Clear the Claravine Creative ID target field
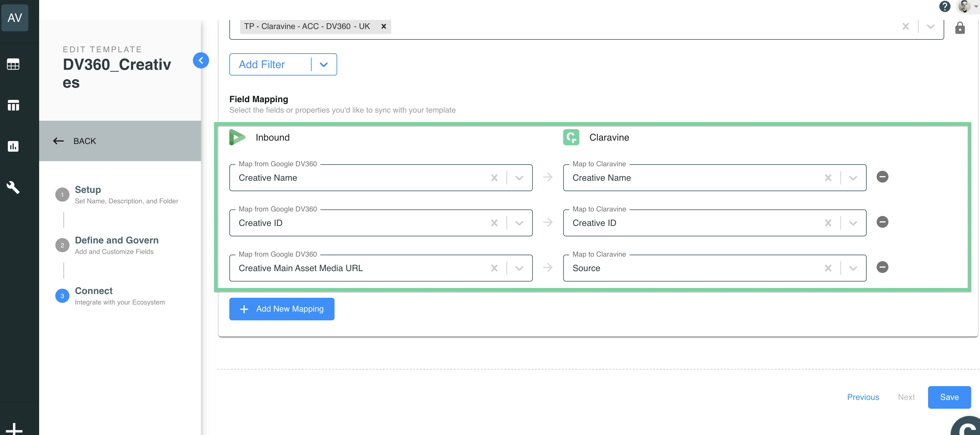Image resolution: width=980 pixels, height=435 pixels. pos(828,223)
